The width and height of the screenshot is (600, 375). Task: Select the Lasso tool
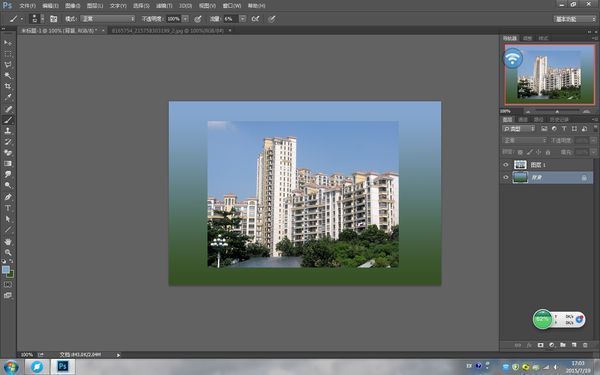[8, 65]
